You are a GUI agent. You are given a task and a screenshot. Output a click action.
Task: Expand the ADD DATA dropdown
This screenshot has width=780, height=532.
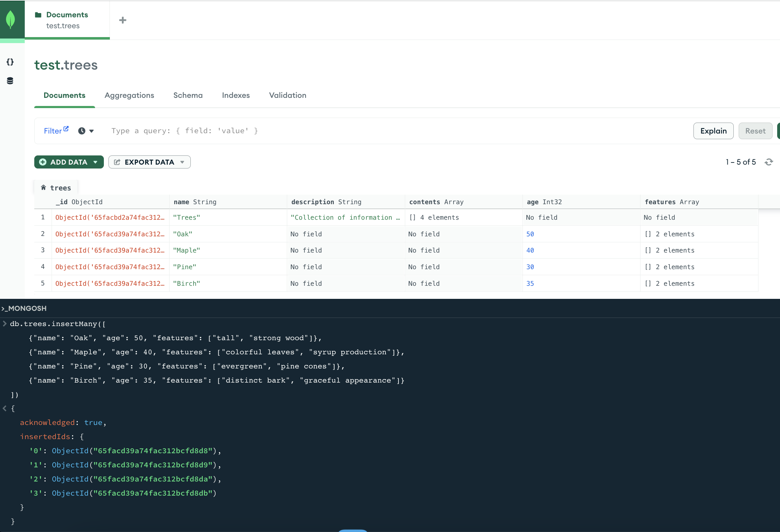(69, 162)
